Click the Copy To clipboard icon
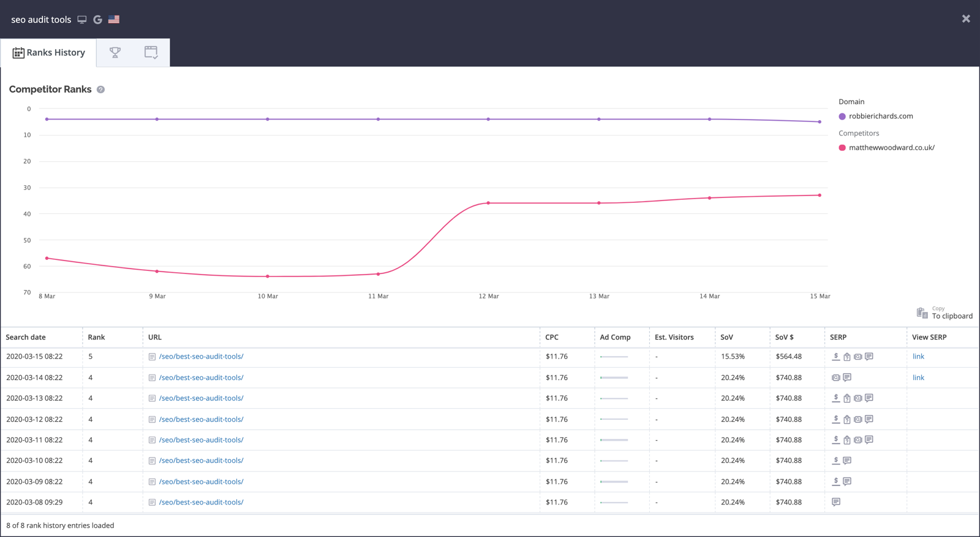Viewport: 980px width, 537px height. point(922,313)
